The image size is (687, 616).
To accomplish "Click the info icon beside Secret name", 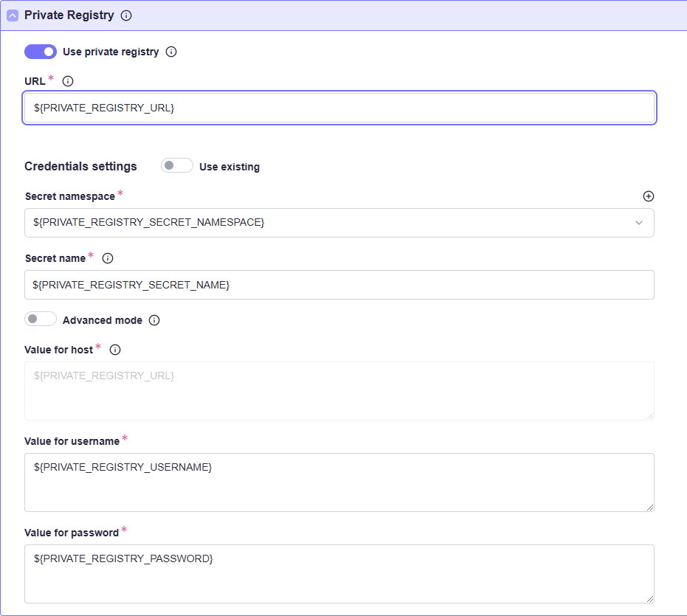I will click(x=108, y=258).
